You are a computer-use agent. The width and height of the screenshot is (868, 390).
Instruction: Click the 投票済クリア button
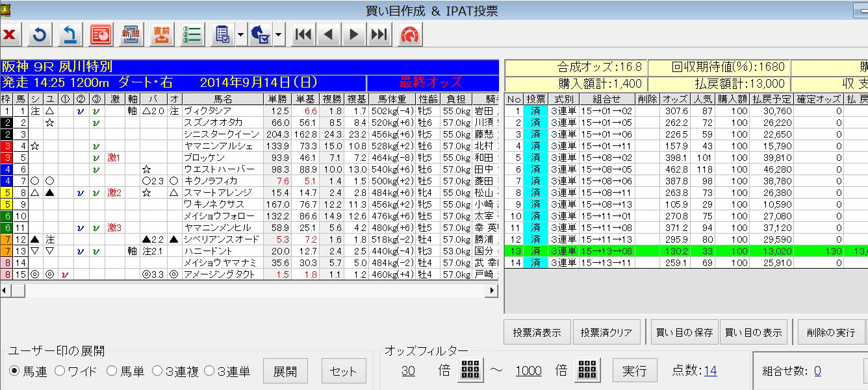point(607,332)
